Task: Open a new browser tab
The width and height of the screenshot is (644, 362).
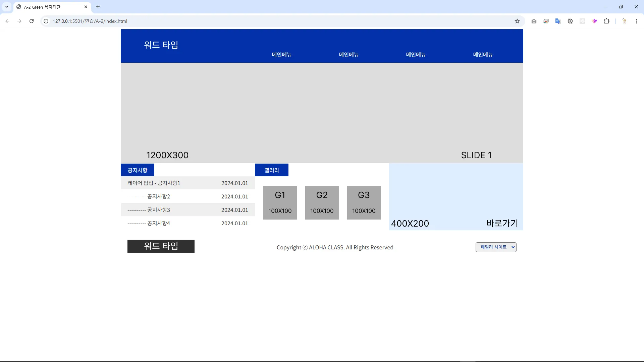Action: click(98, 7)
